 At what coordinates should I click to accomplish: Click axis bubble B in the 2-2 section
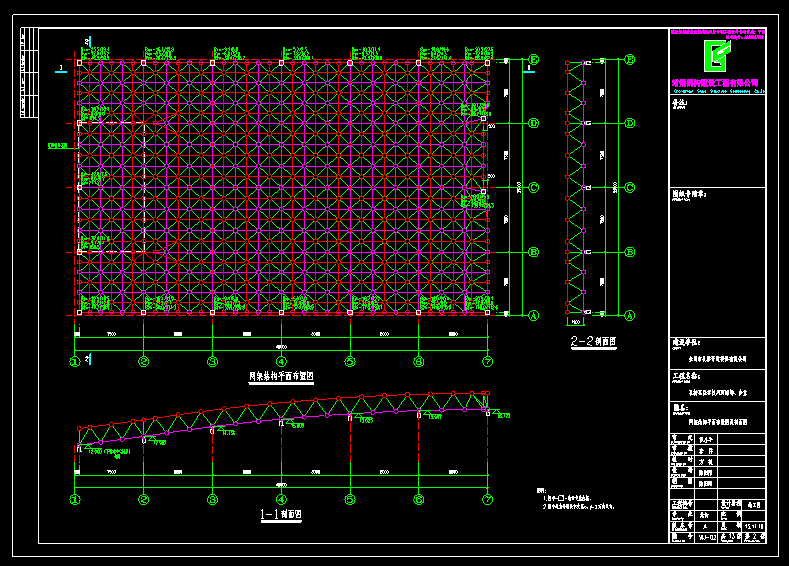pos(630,252)
